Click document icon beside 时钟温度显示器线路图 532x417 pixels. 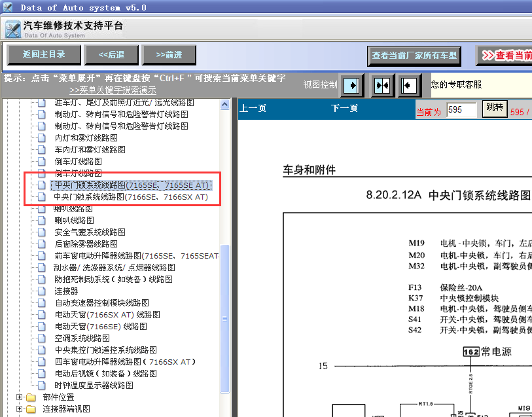(42, 386)
